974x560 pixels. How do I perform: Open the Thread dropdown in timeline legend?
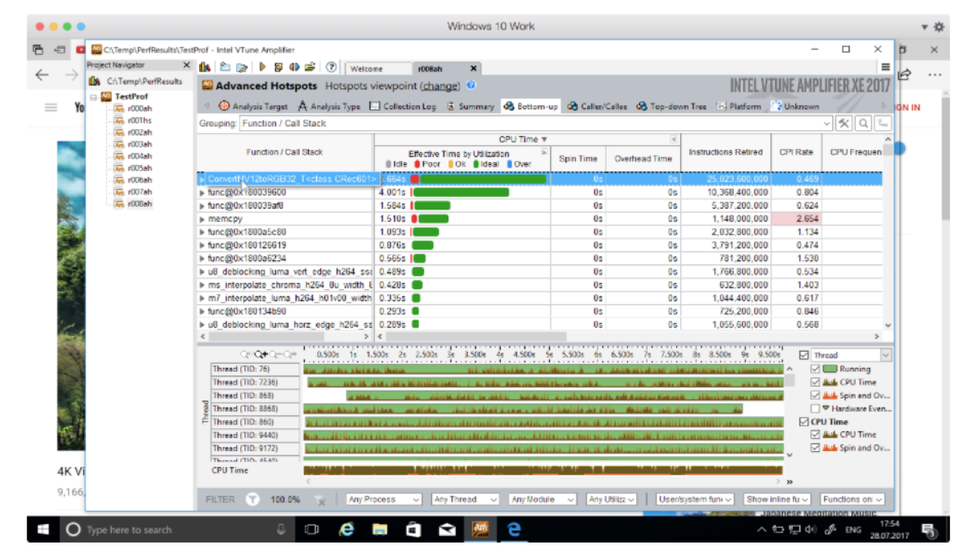pyautogui.click(x=852, y=355)
